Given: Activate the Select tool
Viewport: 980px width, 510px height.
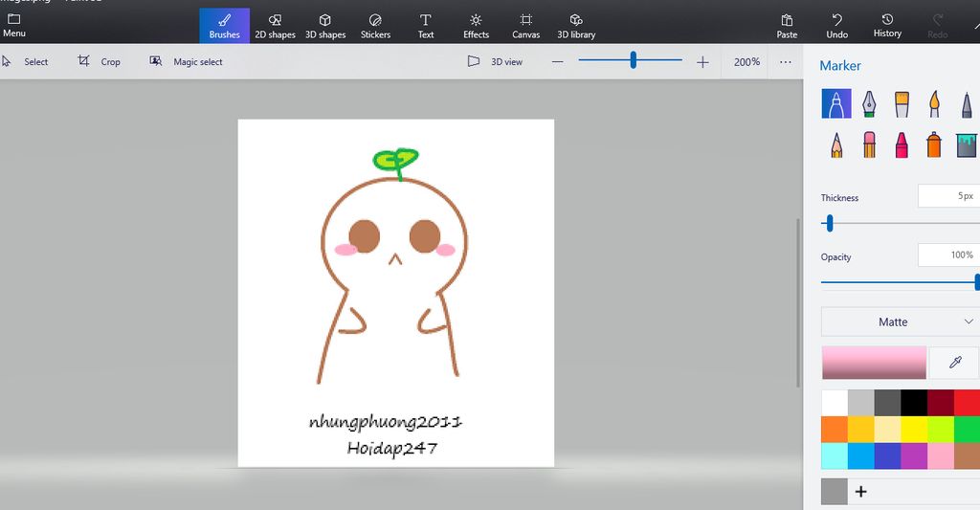Looking at the screenshot, I should [x=25, y=61].
